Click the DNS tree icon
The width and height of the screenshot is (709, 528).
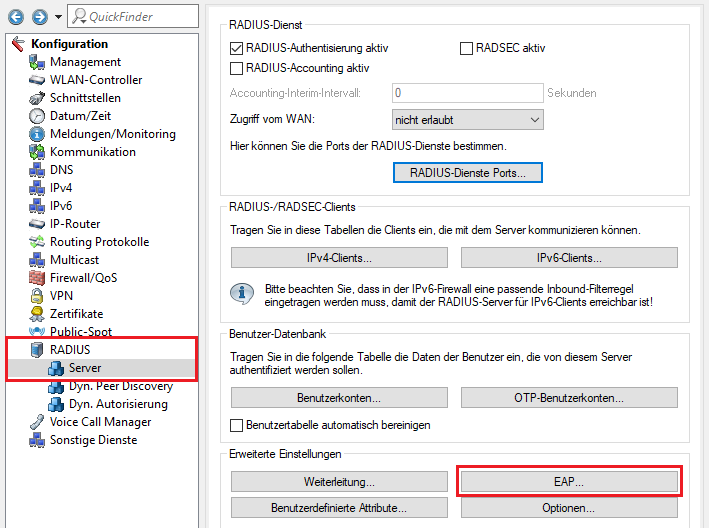(x=37, y=170)
